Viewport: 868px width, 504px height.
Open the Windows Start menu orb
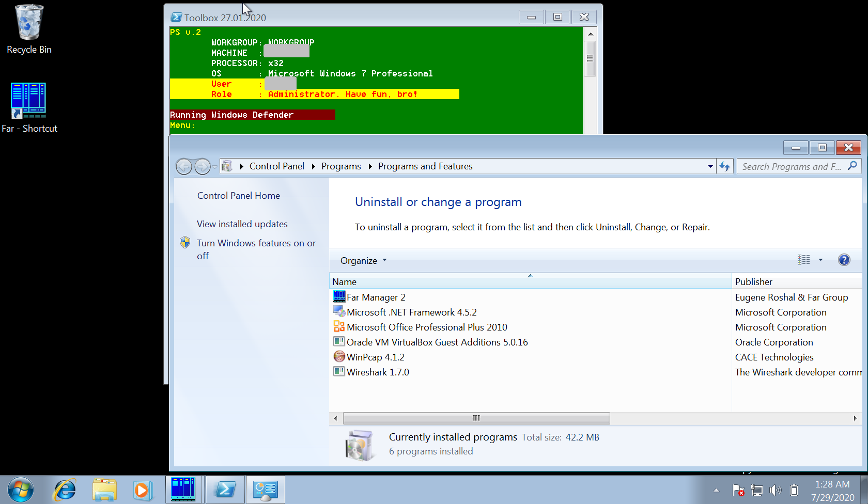point(21,490)
